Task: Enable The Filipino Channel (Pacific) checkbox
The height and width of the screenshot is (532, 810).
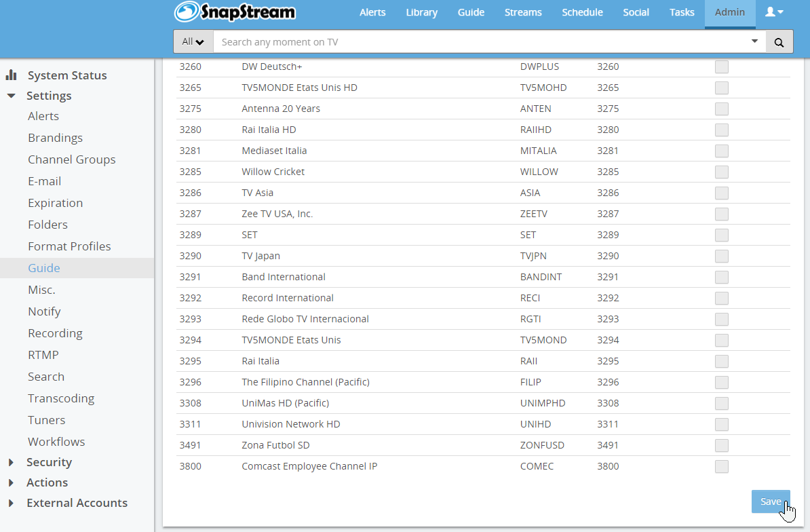Action: pos(722,382)
